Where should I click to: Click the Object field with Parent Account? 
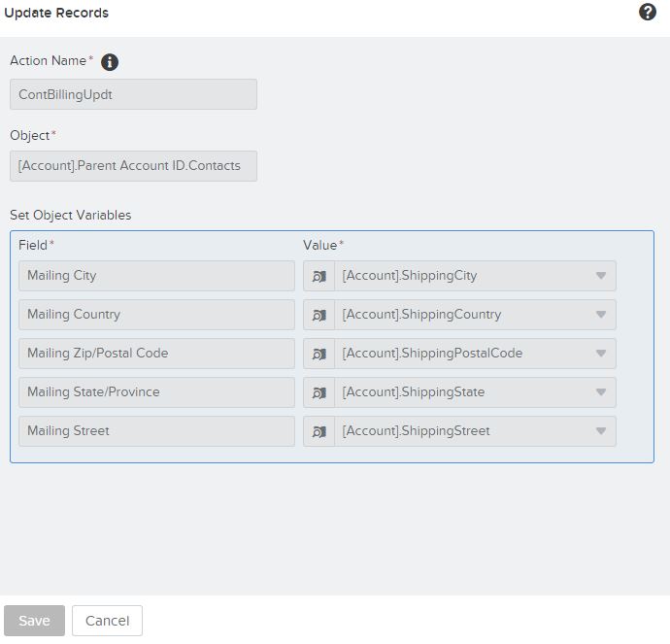(133, 166)
